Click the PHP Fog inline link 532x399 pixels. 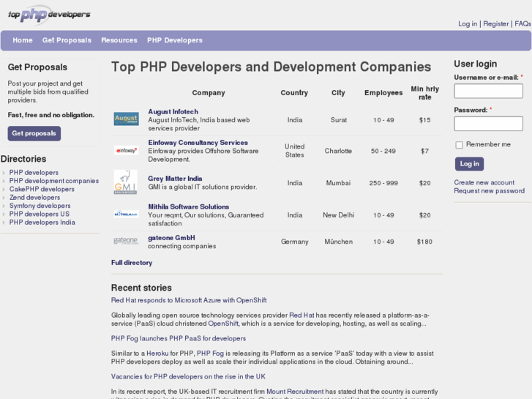210,354
